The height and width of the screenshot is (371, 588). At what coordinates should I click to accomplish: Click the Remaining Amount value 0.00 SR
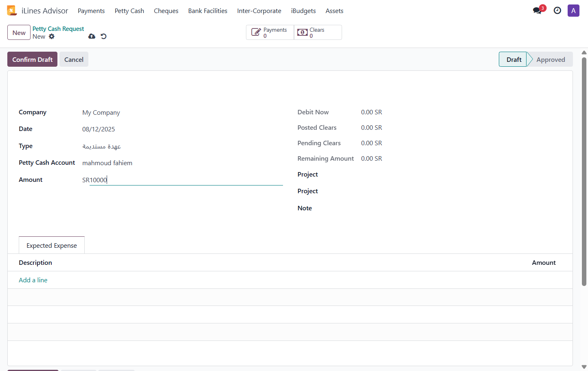coord(371,159)
